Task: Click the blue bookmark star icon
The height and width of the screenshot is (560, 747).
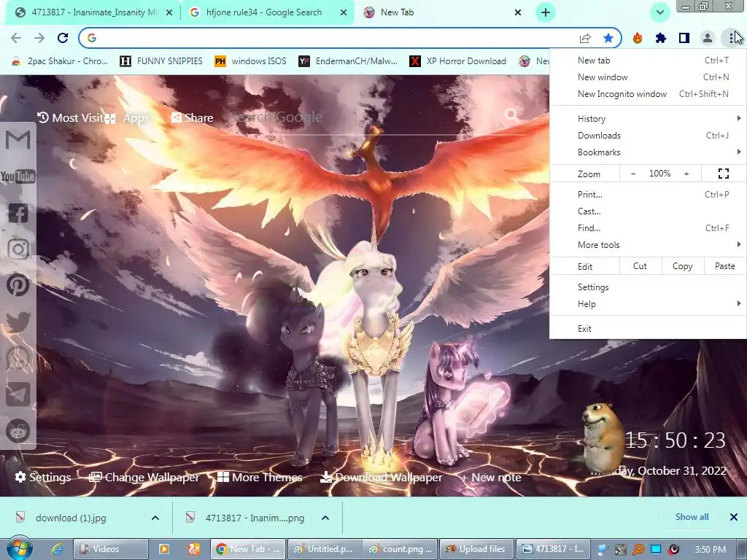Action: [608, 38]
